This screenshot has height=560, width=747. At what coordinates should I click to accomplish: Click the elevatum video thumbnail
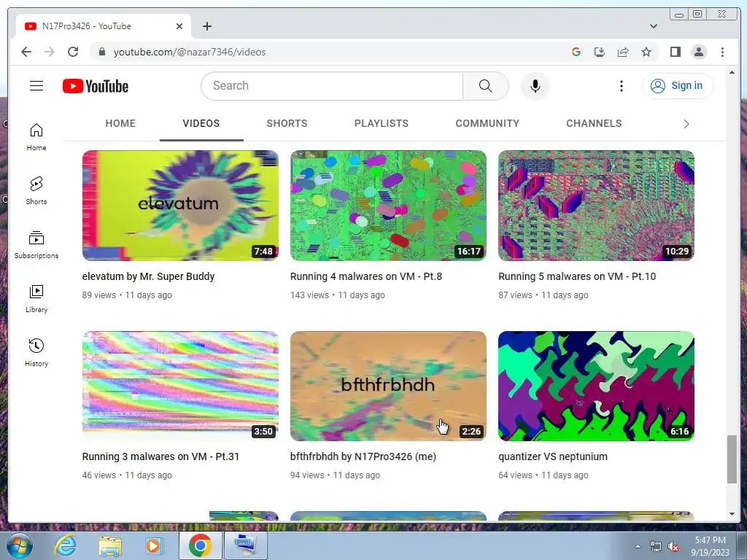[180, 205]
